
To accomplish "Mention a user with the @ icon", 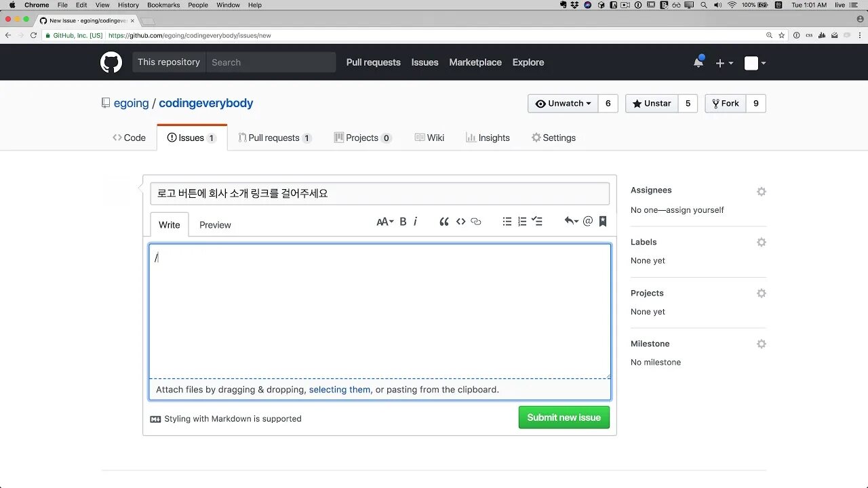I will 588,222.
